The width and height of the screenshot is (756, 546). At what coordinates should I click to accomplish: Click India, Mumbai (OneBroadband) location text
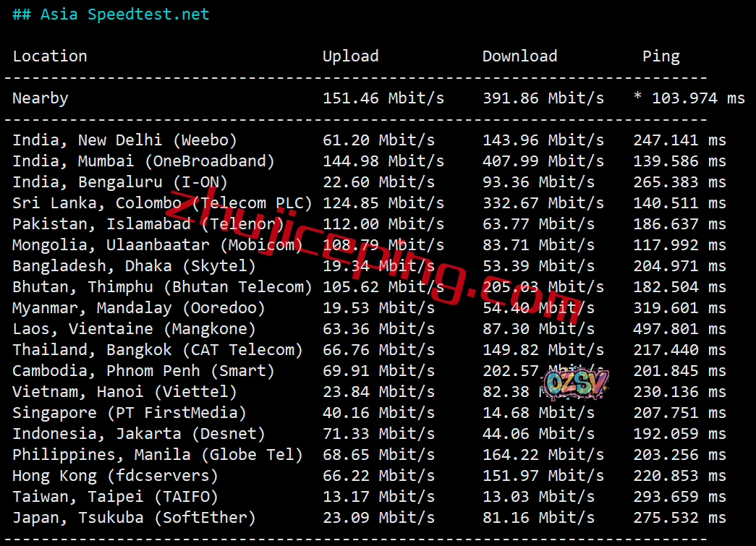point(143,161)
